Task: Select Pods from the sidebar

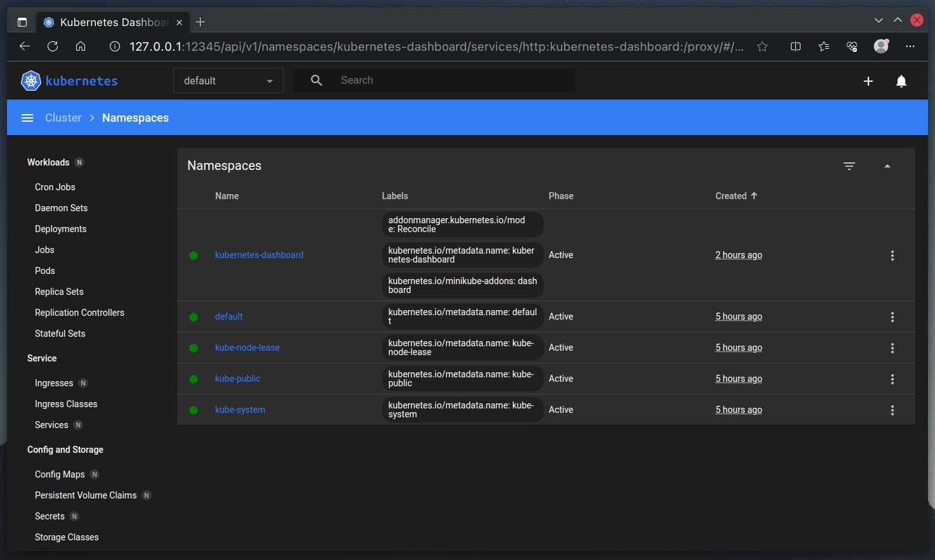Action: [x=44, y=271]
